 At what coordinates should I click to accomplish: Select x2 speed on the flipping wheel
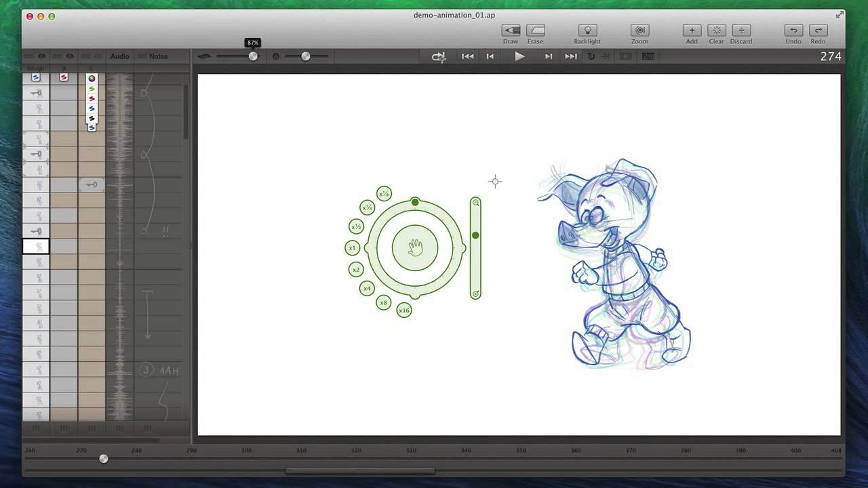(x=355, y=269)
